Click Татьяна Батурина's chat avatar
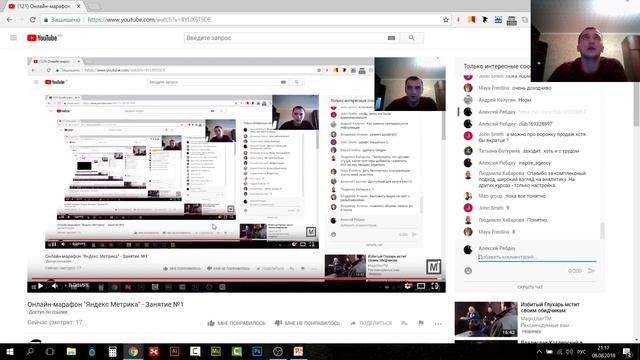 coord(468,151)
